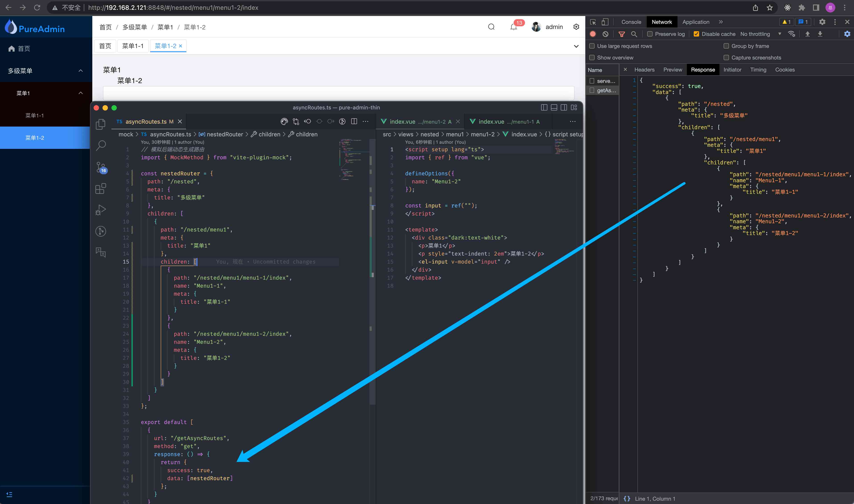Screen dimensions: 854x504
Task: Open VS Code Search sidebar icon
Action: pos(101,145)
